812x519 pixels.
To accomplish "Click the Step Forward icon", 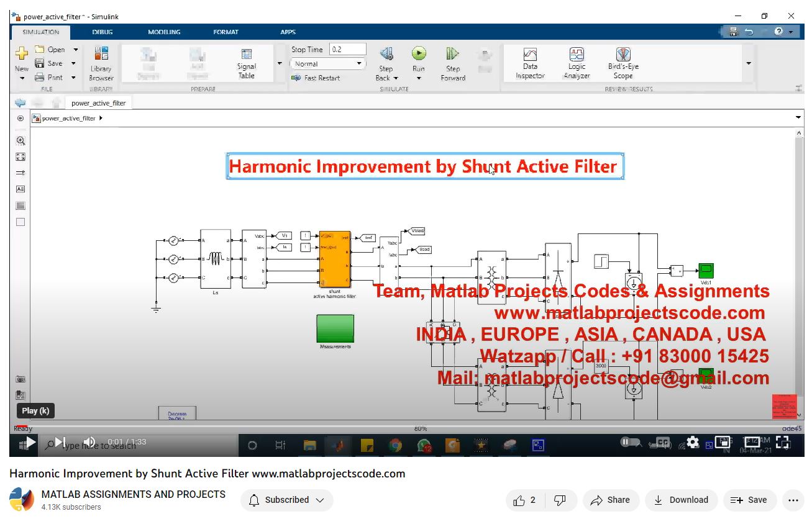I will click(x=452, y=54).
